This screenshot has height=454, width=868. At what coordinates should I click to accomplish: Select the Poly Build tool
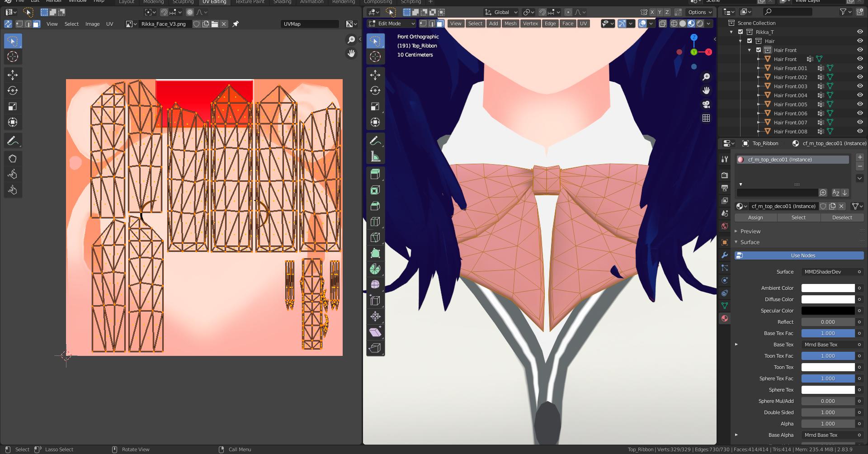coord(375,254)
